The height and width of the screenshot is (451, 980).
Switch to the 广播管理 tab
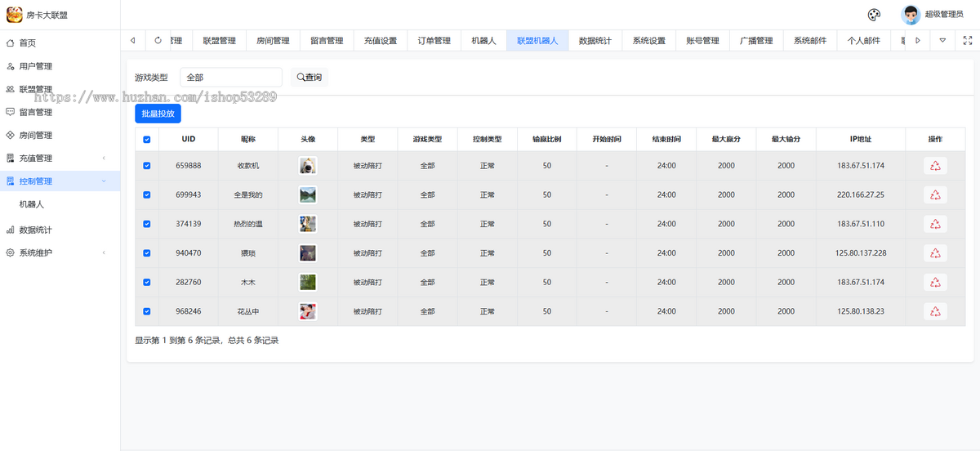tap(756, 40)
